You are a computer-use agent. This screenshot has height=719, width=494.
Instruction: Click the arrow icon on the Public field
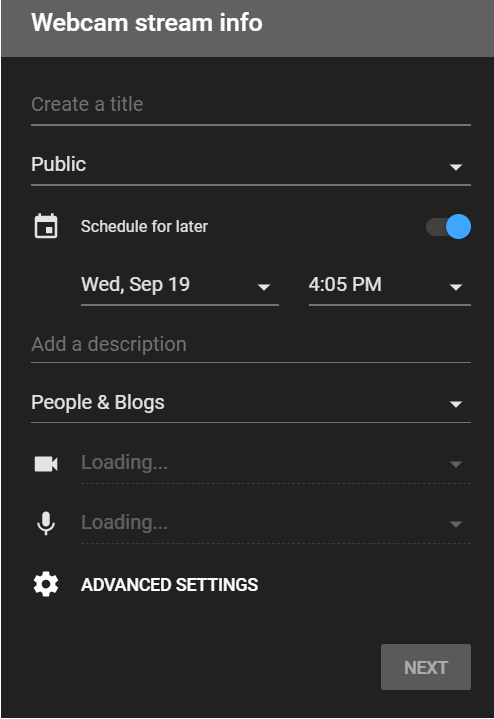click(455, 167)
